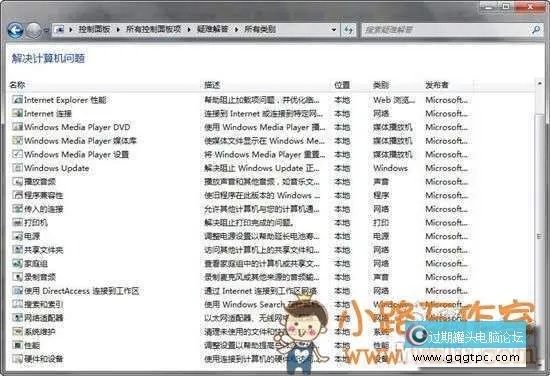Click the 电源 category cell in 电源 row

pos(381,236)
